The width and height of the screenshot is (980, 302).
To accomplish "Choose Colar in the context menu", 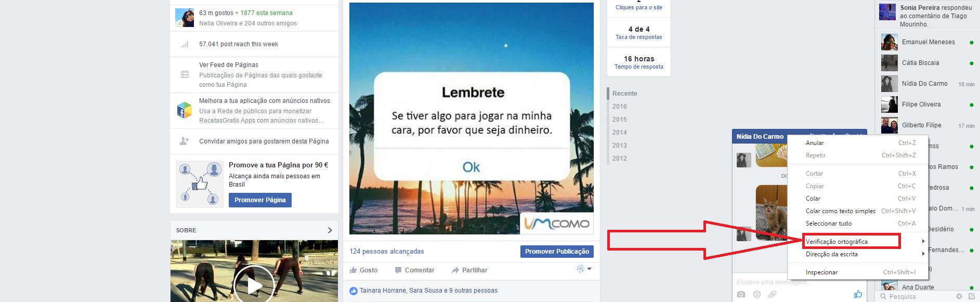I will point(813,199).
